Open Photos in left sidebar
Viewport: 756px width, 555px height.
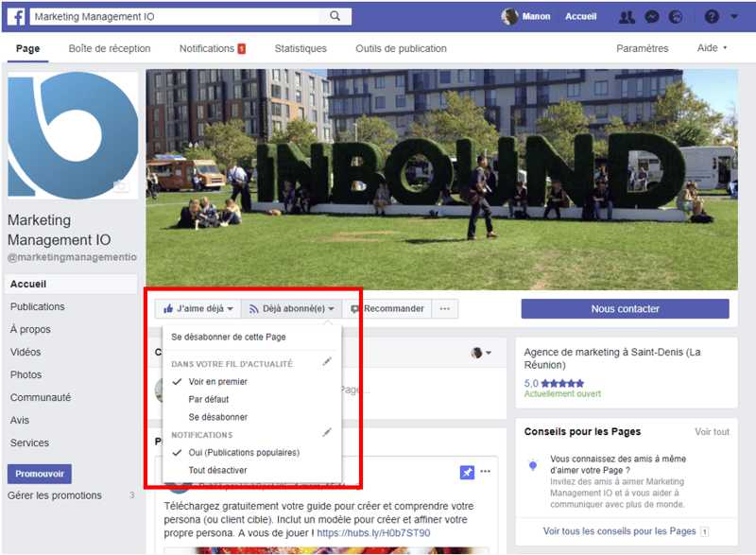coord(26,374)
